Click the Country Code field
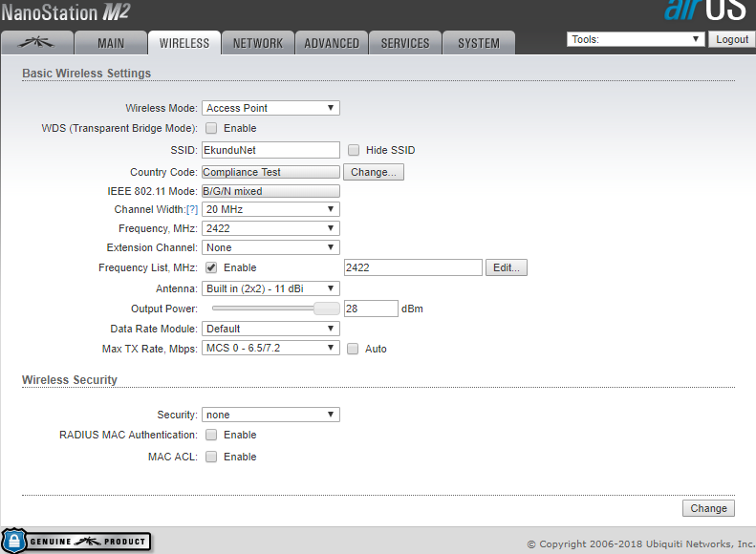This screenshot has width=756, height=554. coord(270,172)
